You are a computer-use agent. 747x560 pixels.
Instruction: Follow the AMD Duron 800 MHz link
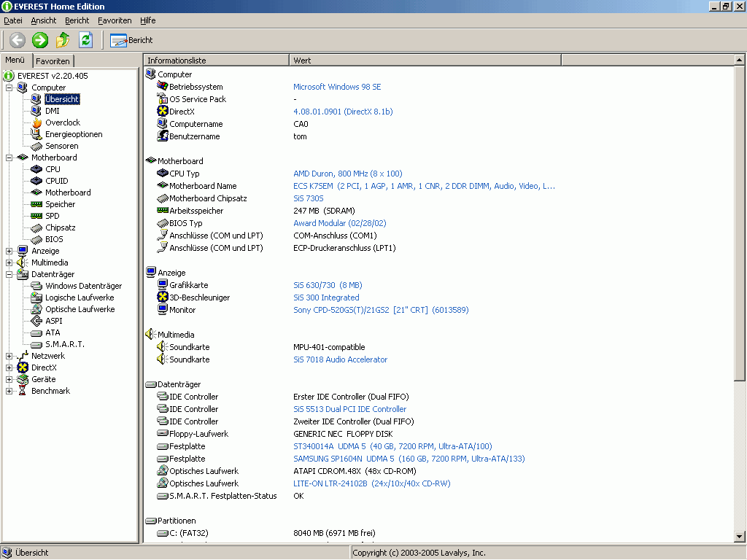(x=348, y=174)
